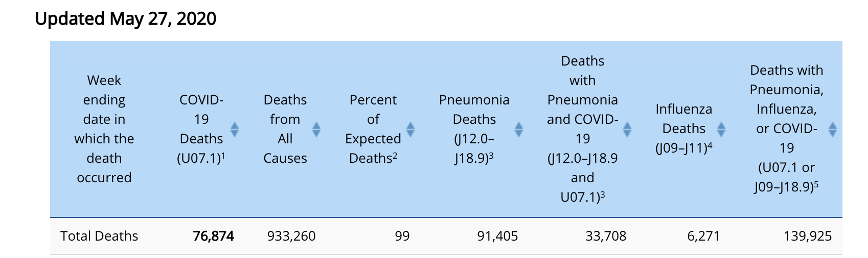The height and width of the screenshot is (258, 868).
Task: Click sort arrows for Pneumonia and COVID-19 deaths
Action: point(627,129)
